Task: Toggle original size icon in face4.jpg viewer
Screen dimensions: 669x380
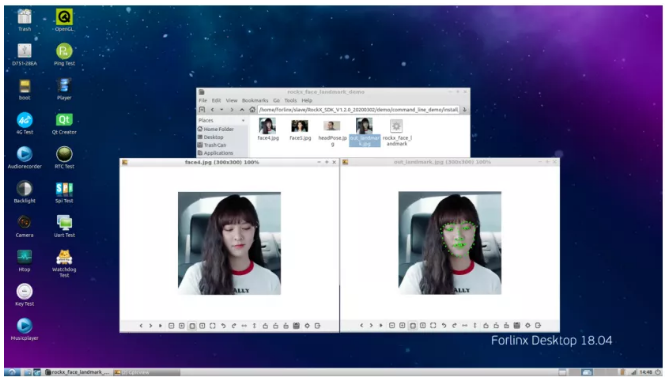Action: click(x=202, y=326)
